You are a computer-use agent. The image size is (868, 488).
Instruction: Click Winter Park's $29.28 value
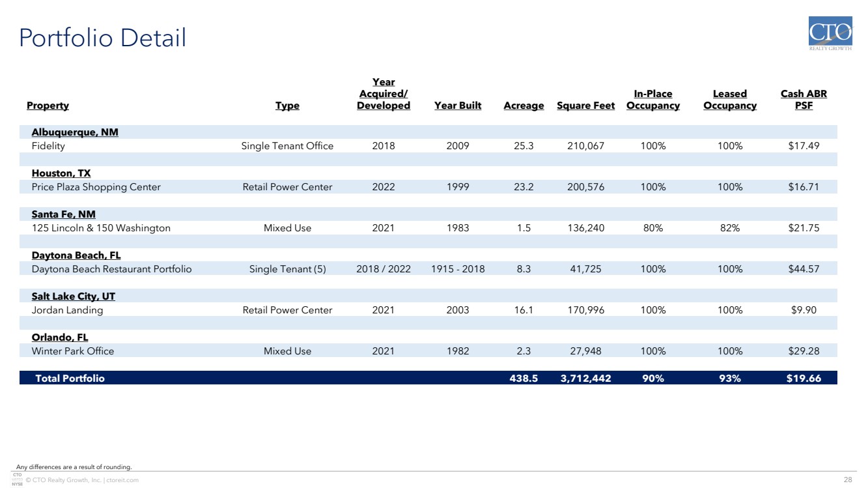804,351
